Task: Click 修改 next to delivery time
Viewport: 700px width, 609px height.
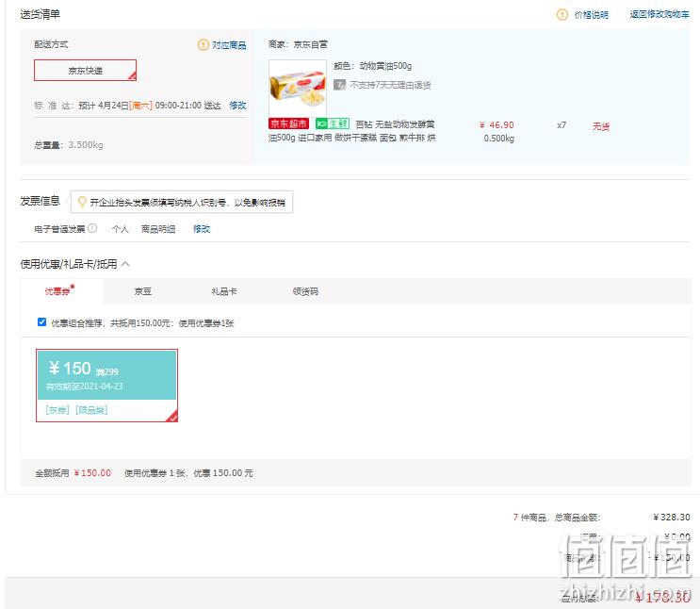Action: tap(237, 106)
